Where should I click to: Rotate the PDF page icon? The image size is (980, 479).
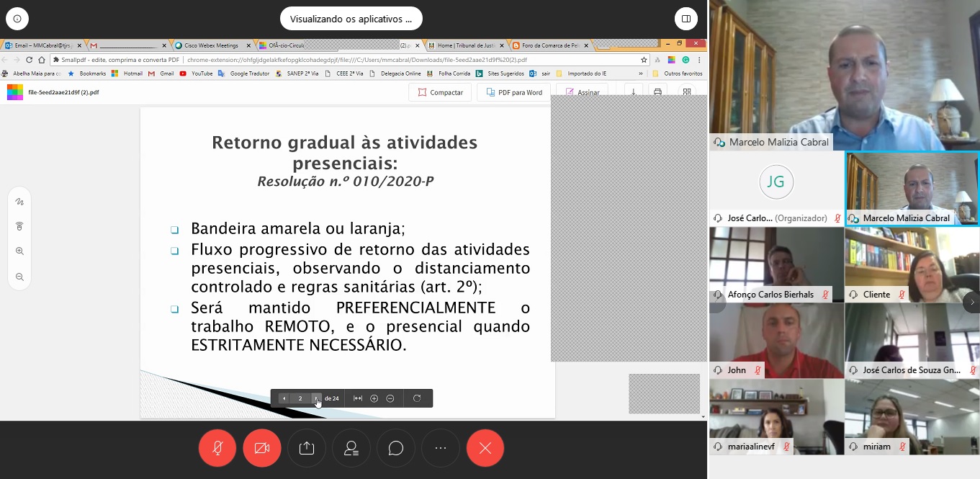417,398
